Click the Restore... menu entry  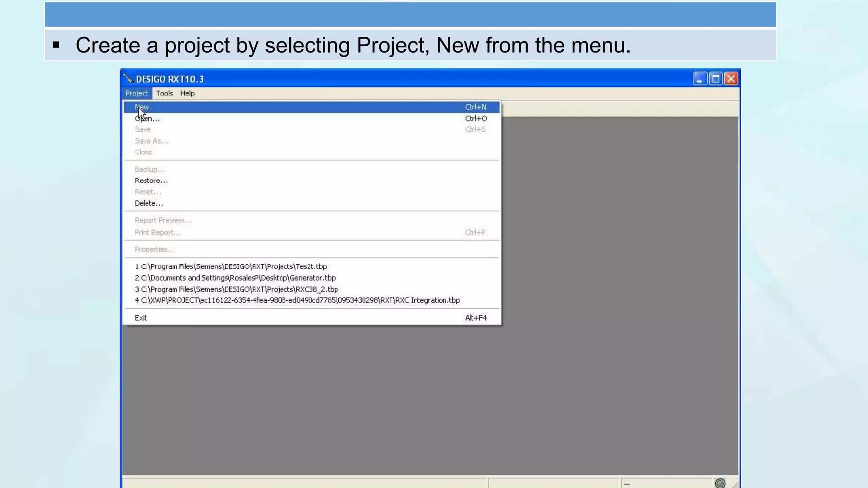(x=151, y=180)
